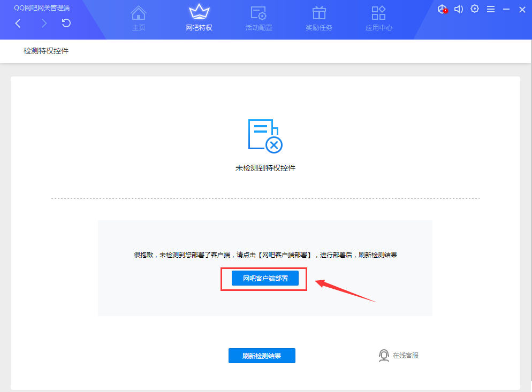Open settings gear icon
This screenshot has width=532, height=392.
[x=475, y=9]
